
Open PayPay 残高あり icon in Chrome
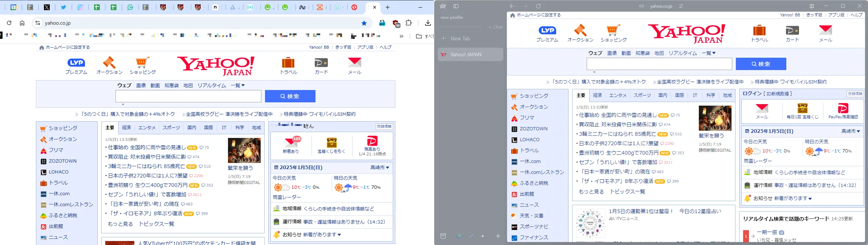(372, 146)
